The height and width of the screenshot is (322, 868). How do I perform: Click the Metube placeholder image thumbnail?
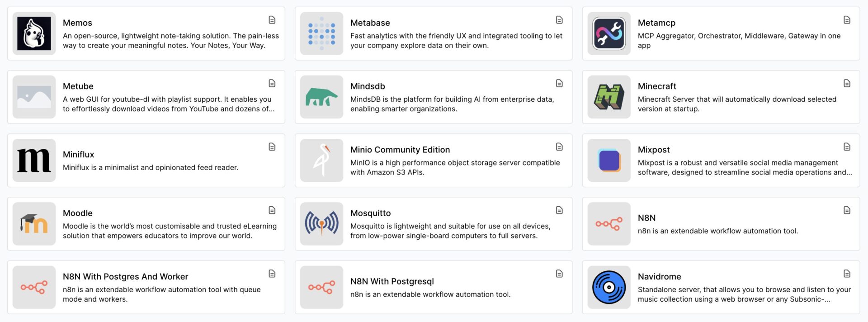click(x=34, y=96)
